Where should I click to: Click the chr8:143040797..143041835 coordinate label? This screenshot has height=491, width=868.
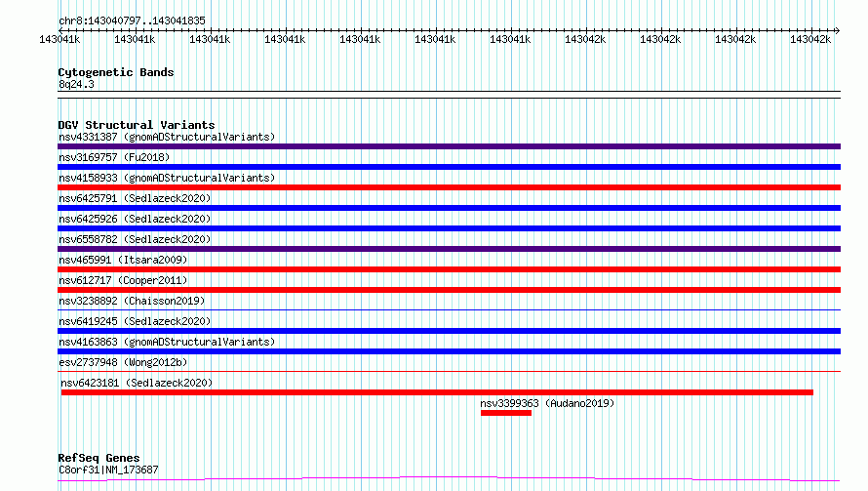132,20
